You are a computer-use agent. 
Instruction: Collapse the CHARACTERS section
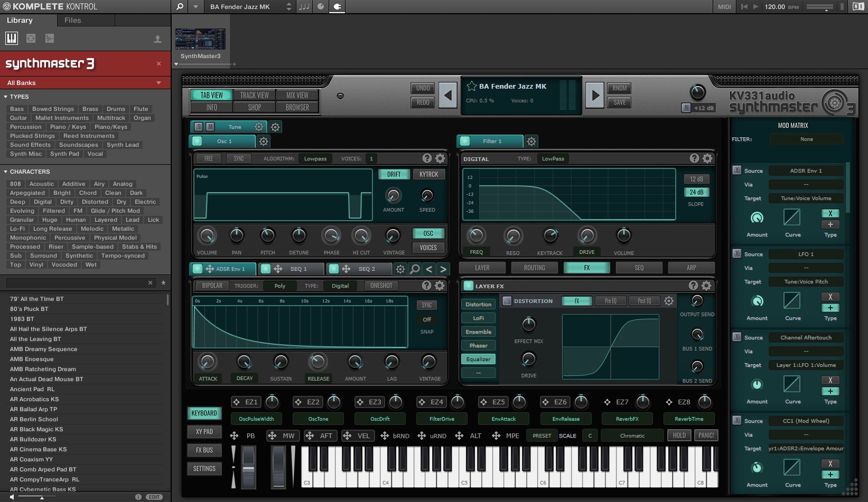coord(5,172)
